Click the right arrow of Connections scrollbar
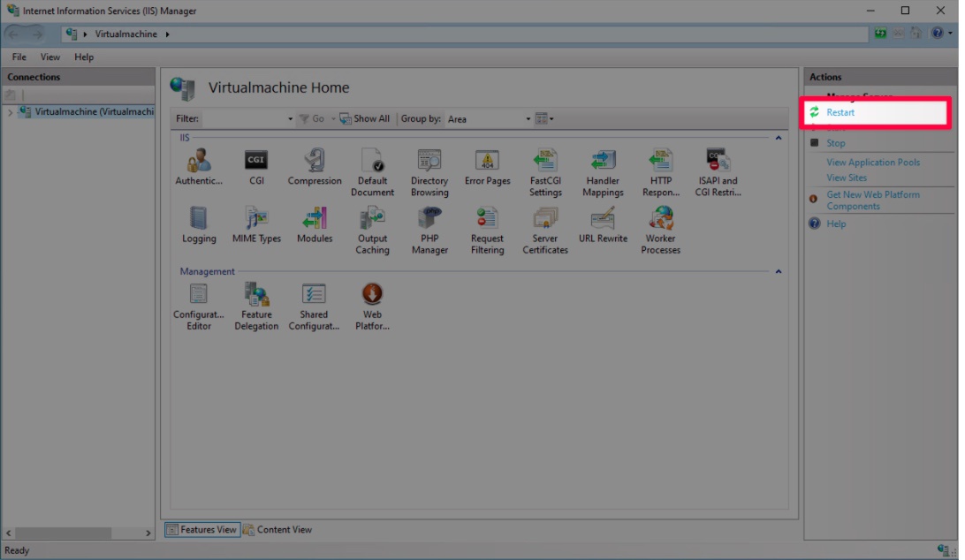The image size is (965, 560). click(148, 533)
